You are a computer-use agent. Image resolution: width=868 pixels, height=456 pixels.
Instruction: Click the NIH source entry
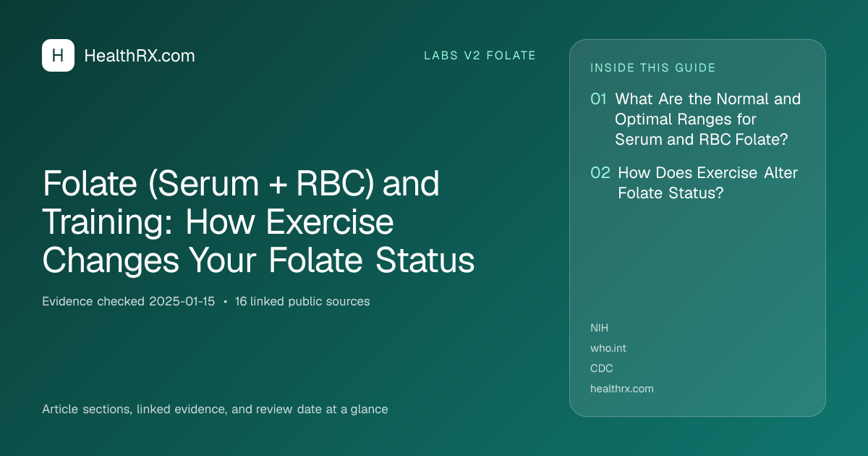point(600,328)
